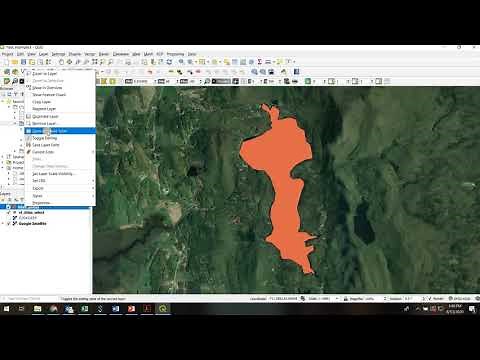
Task: Open File Explorer from the taskbar
Action: (x=38, y=309)
